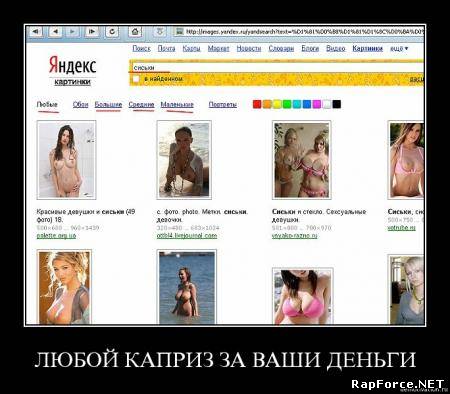Filter results by 'Средние' size
This screenshot has height=394, width=450.
pyautogui.click(x=141, y=105)
